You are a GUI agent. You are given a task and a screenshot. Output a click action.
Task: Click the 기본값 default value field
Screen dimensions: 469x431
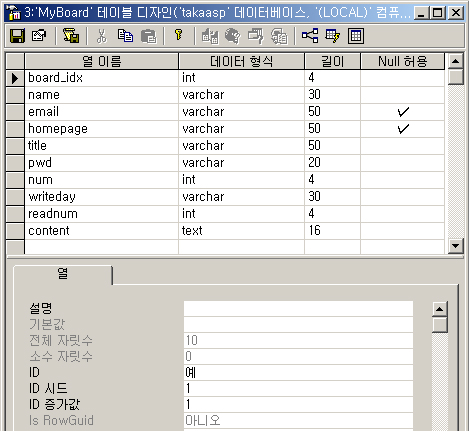coord(298,324)
